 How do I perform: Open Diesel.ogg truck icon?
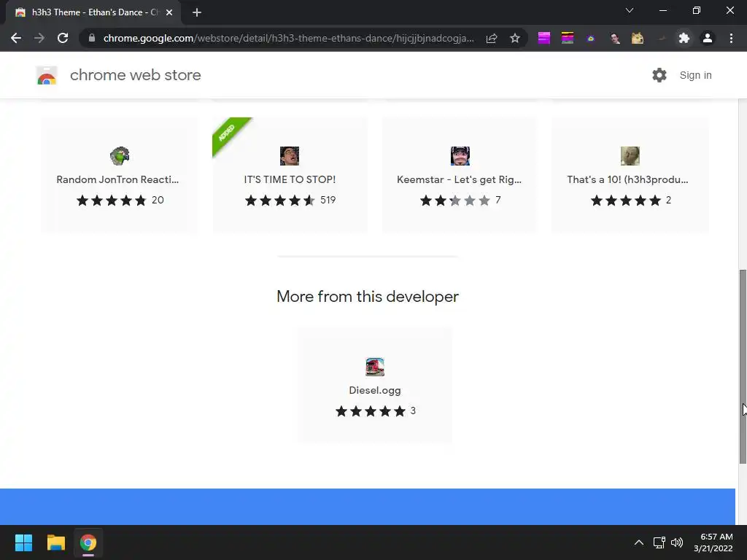tap(375, 367)
